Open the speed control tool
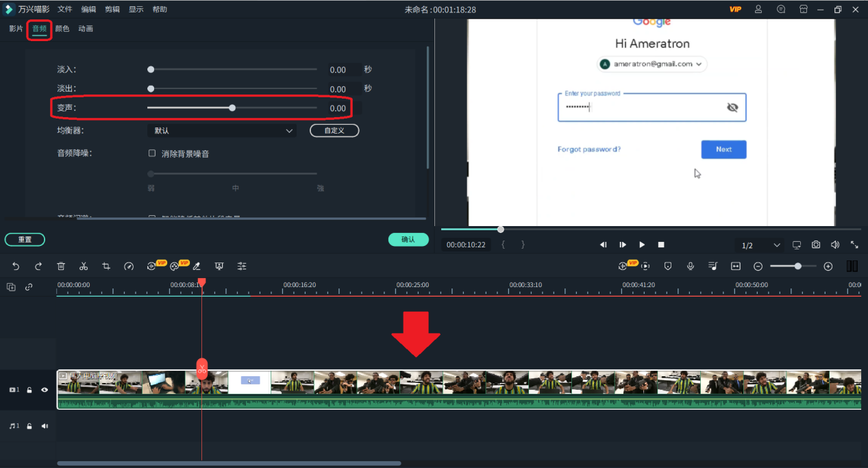Viewport: 868px width, 468px height. [129, 266]
